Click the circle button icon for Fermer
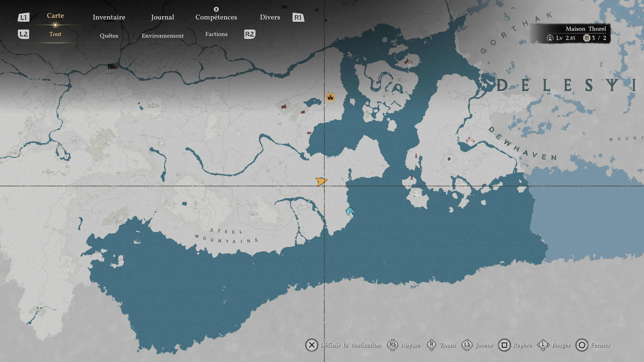Screen dimensions: 644x362 [582, 345]
